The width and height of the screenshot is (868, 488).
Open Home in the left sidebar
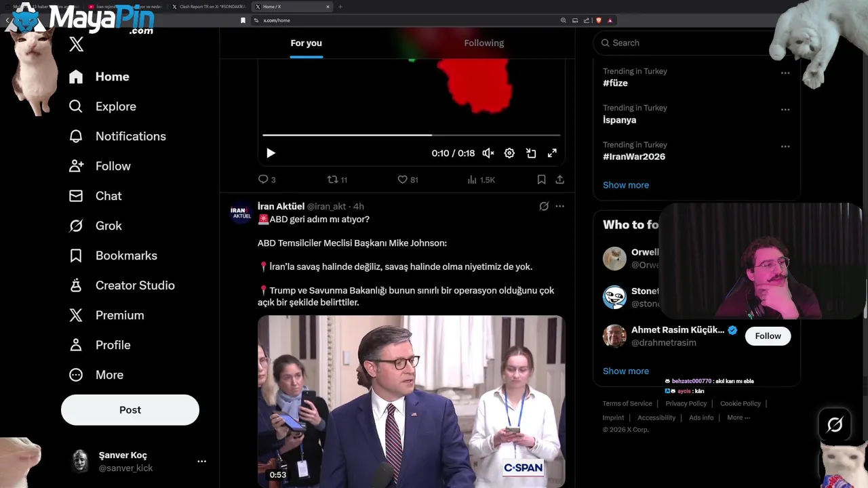[99, 77]
